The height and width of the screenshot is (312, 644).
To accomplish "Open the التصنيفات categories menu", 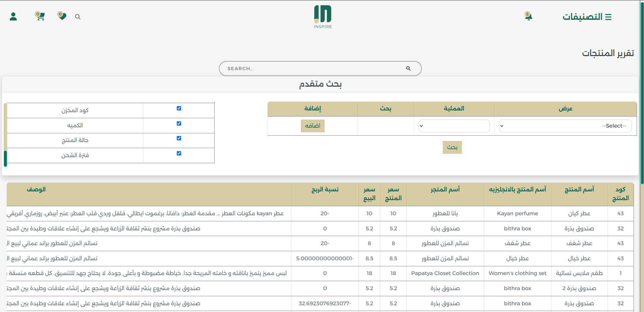I will click(587, 17).
